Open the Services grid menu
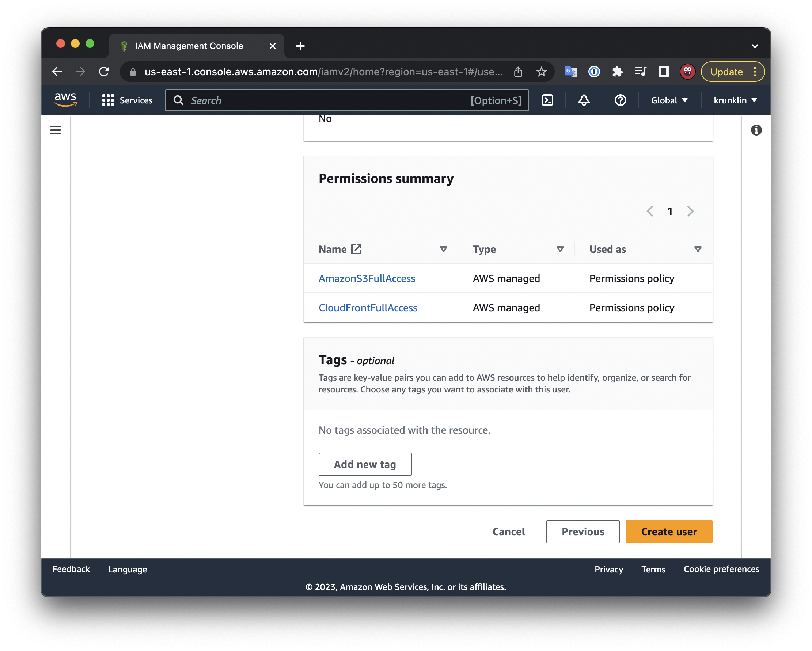This screenshot has width=812, height=651. [x=127, y=100]
